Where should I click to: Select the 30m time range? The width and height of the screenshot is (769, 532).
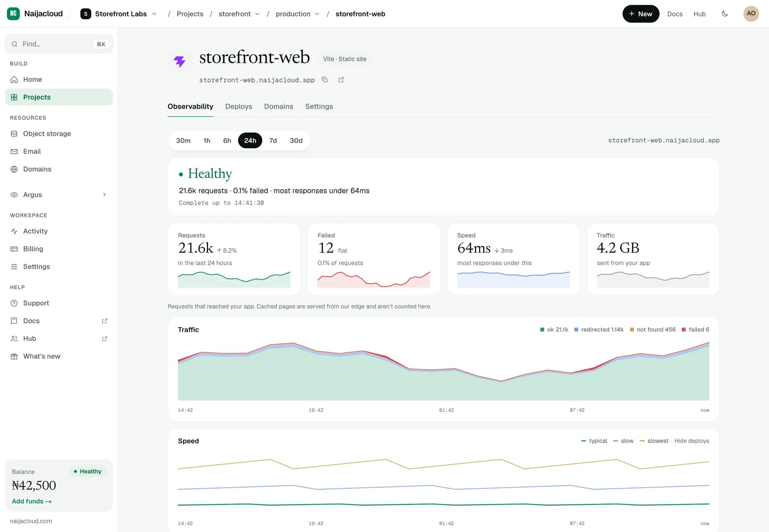[183, 140]
